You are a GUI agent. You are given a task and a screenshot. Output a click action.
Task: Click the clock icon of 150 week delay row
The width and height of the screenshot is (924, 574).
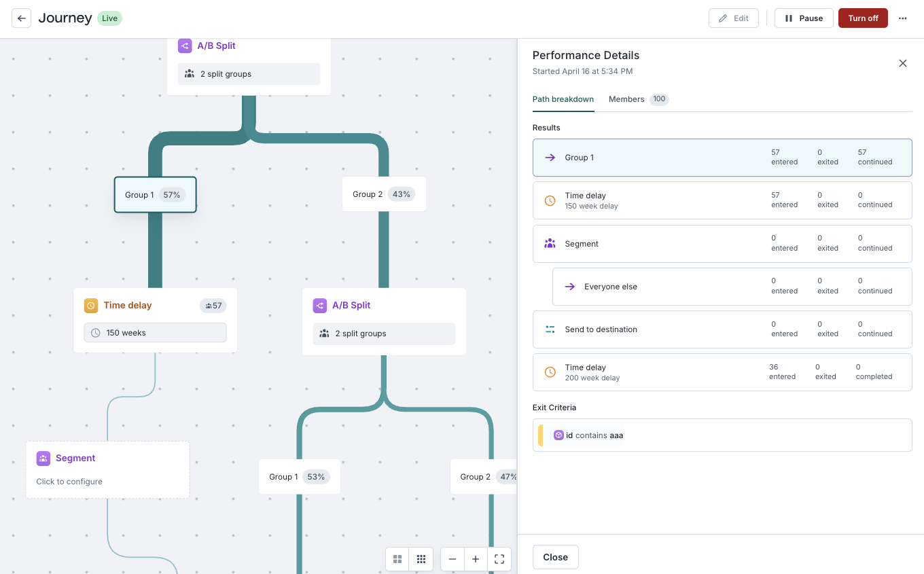(550, 200)
